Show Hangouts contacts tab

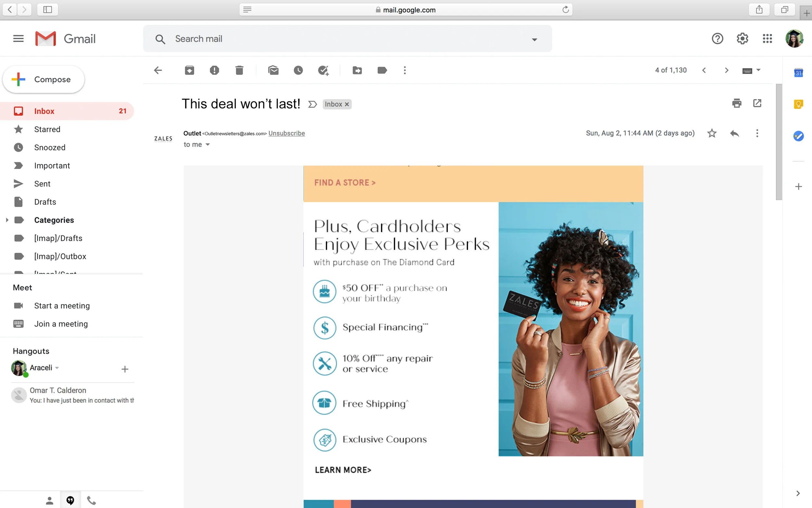49,501
